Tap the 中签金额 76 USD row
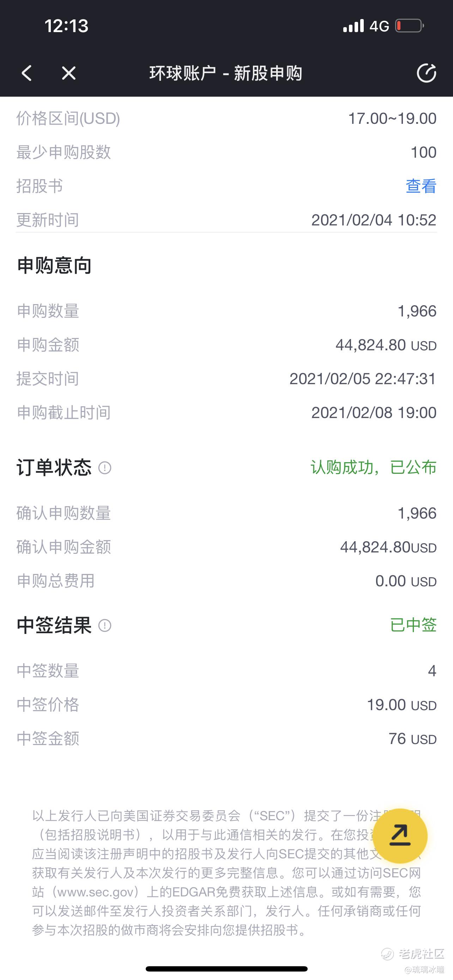 click(226, 739)
